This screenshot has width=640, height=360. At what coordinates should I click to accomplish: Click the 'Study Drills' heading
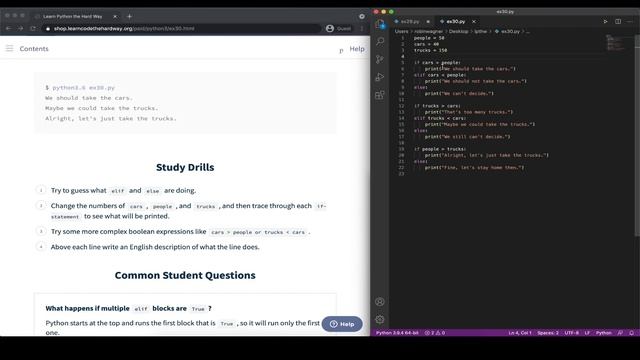coord(185,167)
